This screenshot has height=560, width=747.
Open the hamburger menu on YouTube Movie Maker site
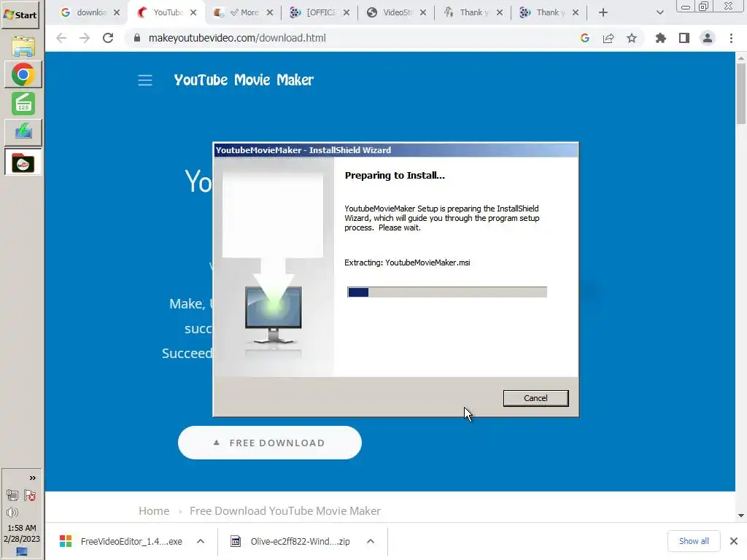point(145,80)
